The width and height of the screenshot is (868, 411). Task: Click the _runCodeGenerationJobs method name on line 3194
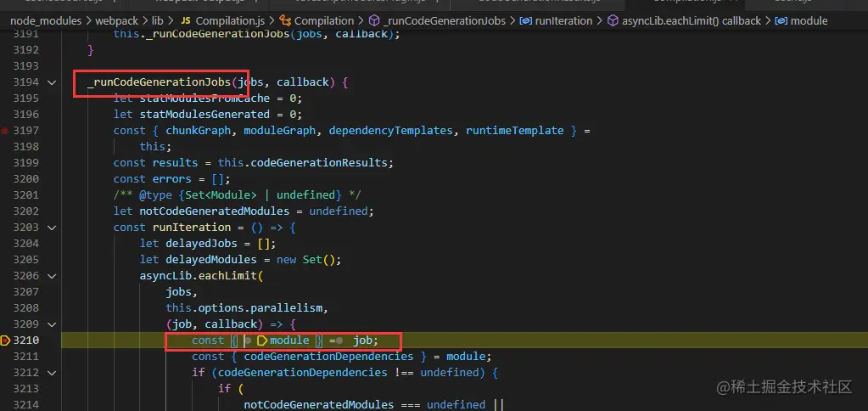click(x=159, y=82)
